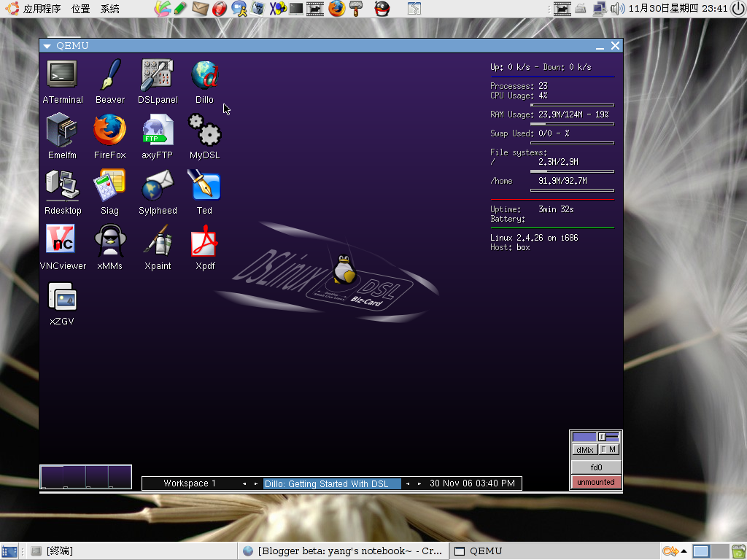Open the QEMU window title menu triangle
Screen dimensions: 747x560
tap(47, 46)
